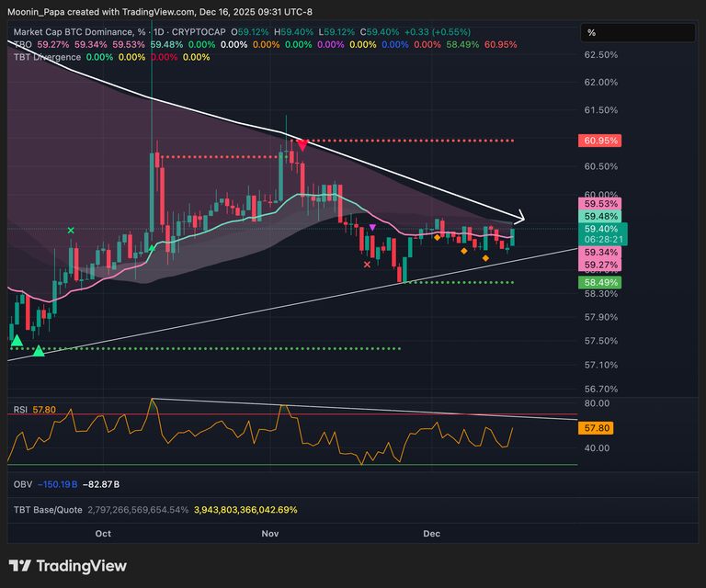Click the leftmost green up-triangle buy marker

tap(17, 341)
